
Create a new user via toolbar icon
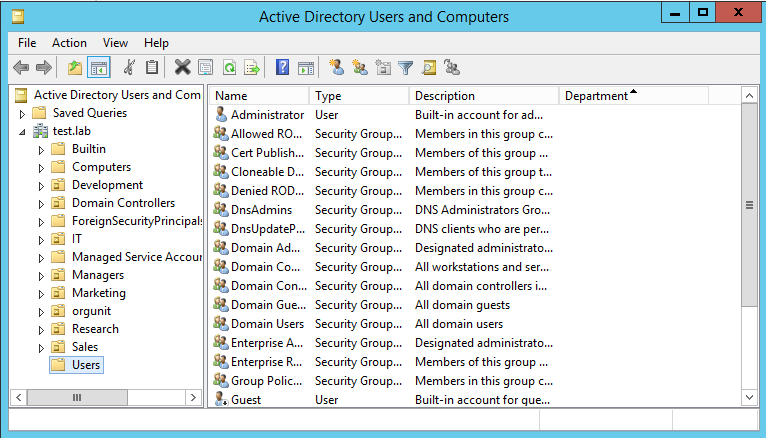[x=336, y=67]
